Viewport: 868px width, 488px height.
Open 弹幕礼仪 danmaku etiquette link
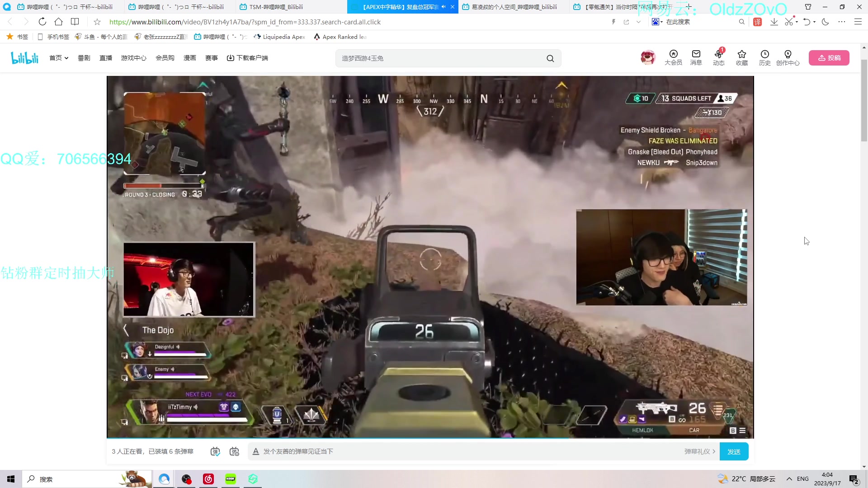[x=700, y=451]
